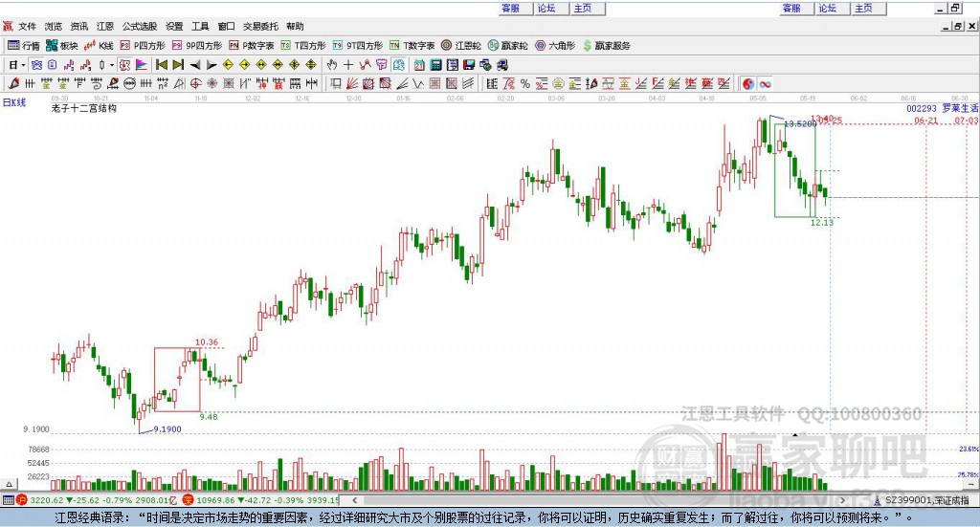Open 赢家服务 service page

pyautogui.click(x=606, y=46)
